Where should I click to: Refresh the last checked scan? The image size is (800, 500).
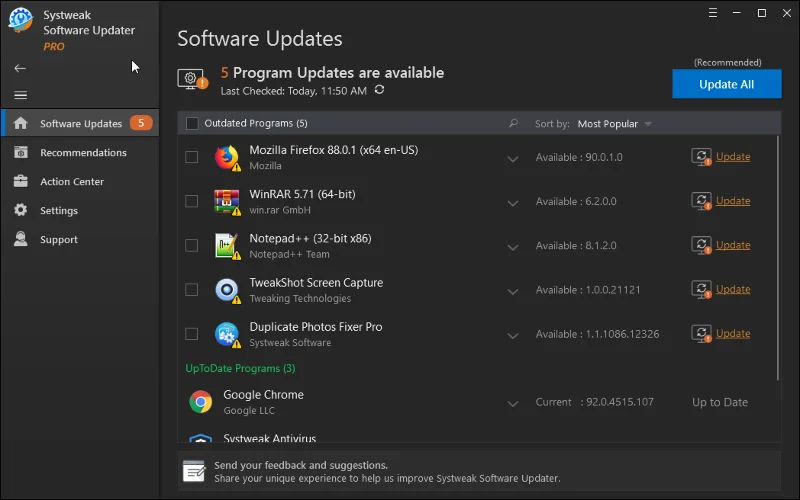(x=379, y=90)
